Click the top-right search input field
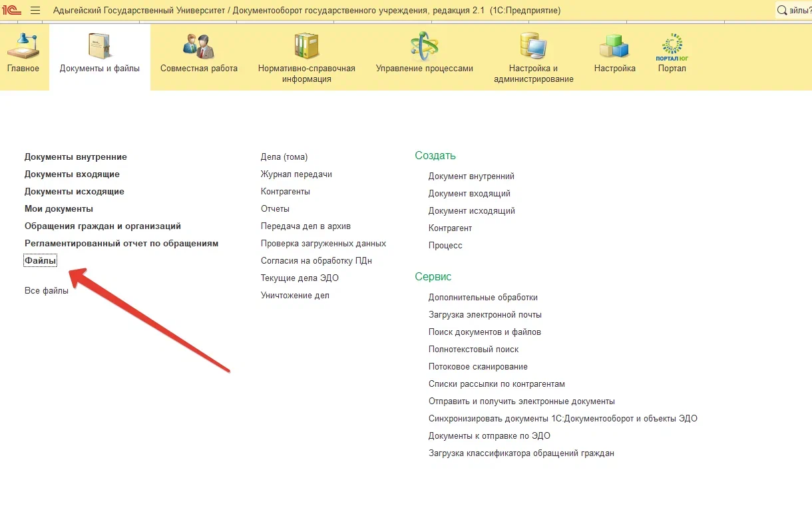812x506 pixels. point(799,11)
